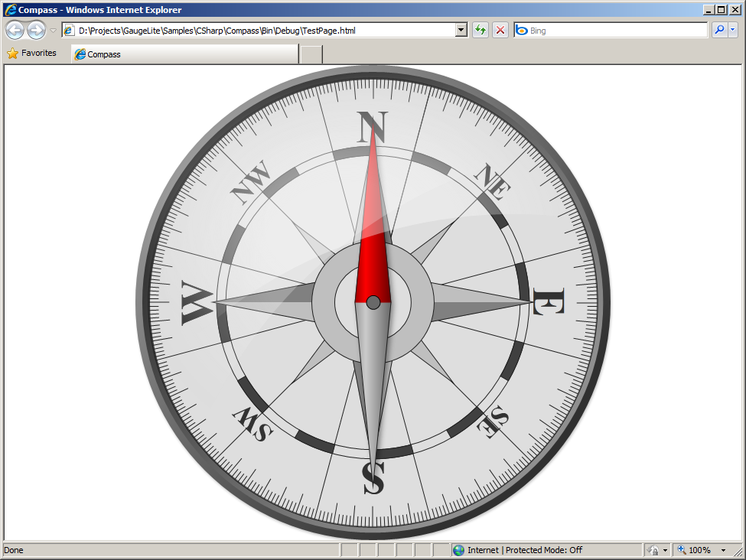Click the compass needle center pivot
The width and height of the screenshot is (746, 560).
tap(373, 302)
